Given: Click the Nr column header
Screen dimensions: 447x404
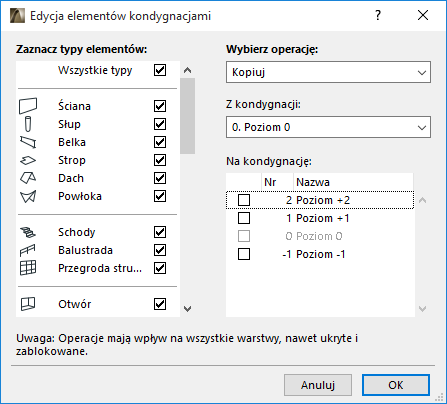Looking at the screenshot, I should (x=277, y=182).
